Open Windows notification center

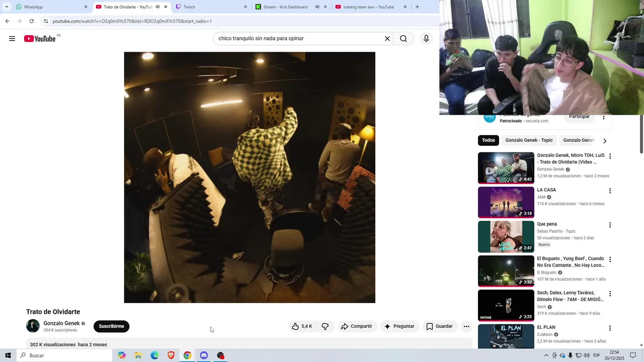point(633,355)
